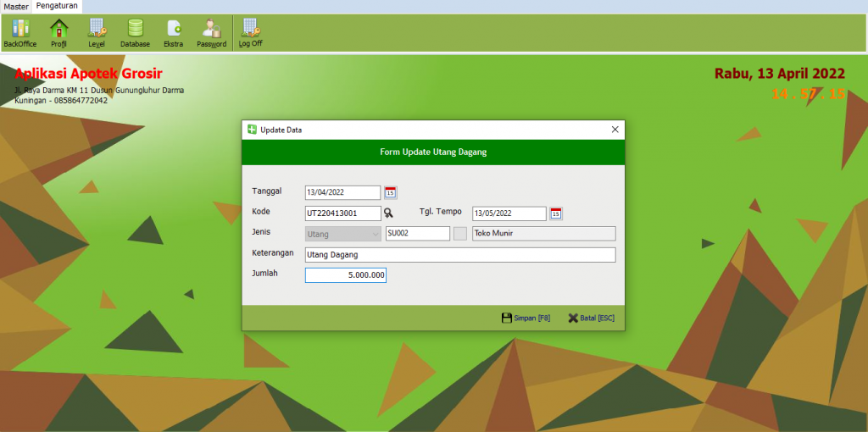Viewport: 868px width, 432px height.
Task: Open the Level settings icon
Action: point(97,32)
